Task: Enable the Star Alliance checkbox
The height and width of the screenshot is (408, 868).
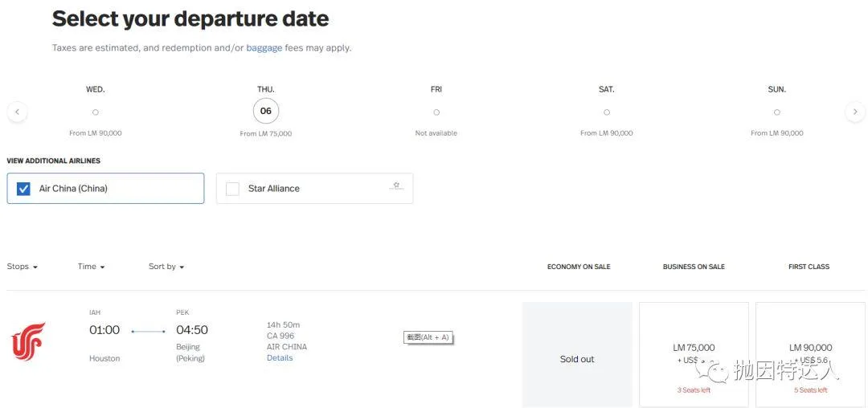Action: [232, 189]
